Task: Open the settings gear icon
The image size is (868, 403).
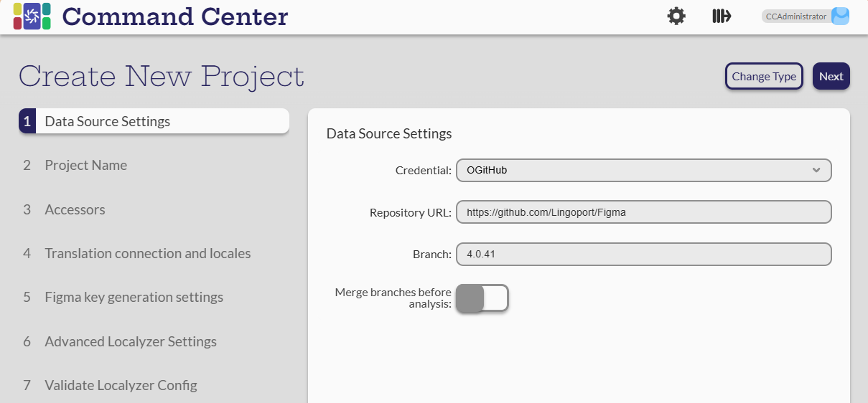Action: pyautogui.click(x=676, y=16)
